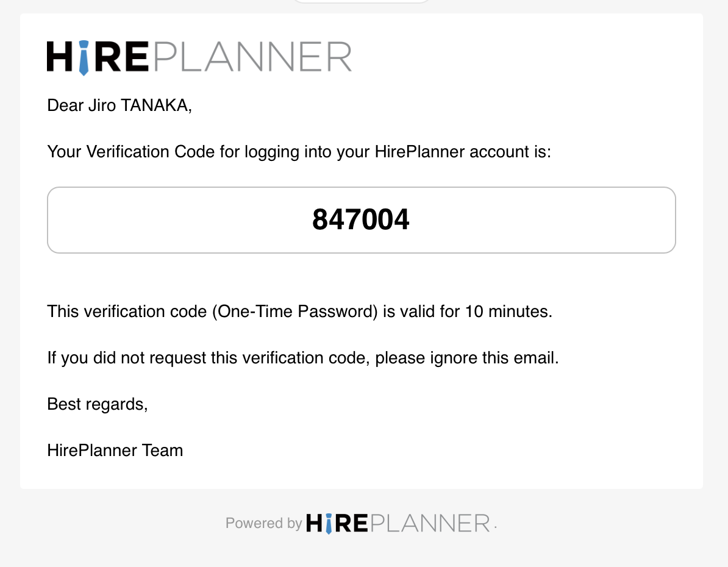Click the blue tie icon in header logo
The height and width of the screenshot is (567, 728).
(84, 59)
